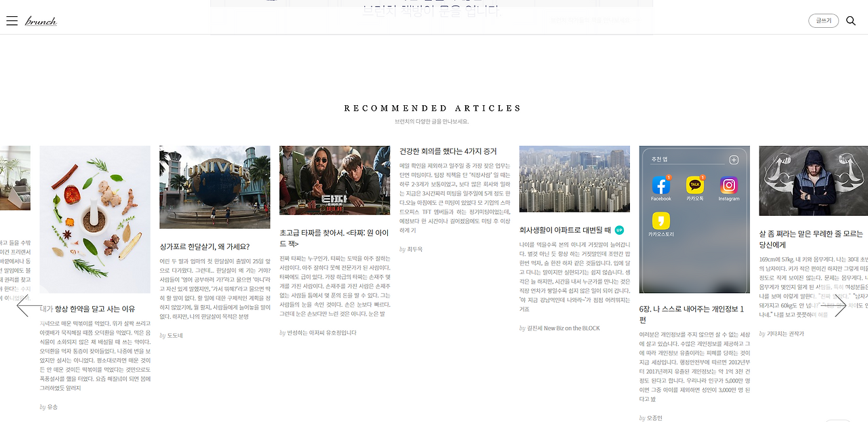Open the 타짜 movie poster image
The width and height of the screenshot is (868, 422).
click(x=334, y=180)
